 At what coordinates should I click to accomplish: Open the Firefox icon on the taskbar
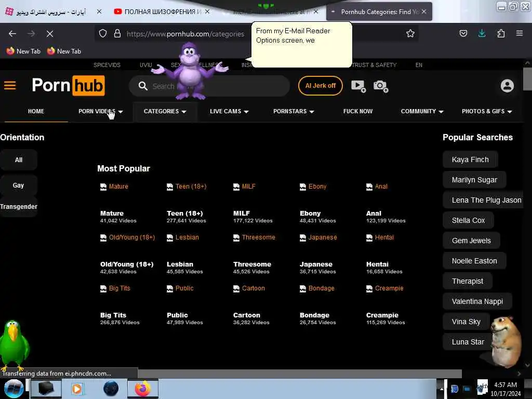143,389
